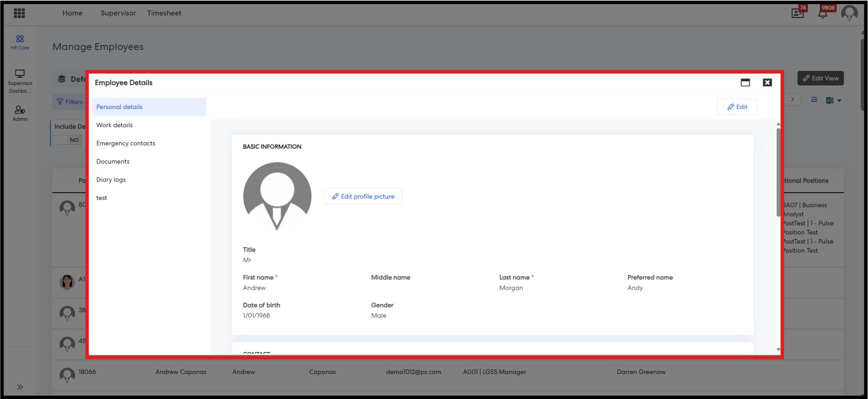Open the Timesheet menu item
868x399 pixels.
164,13
